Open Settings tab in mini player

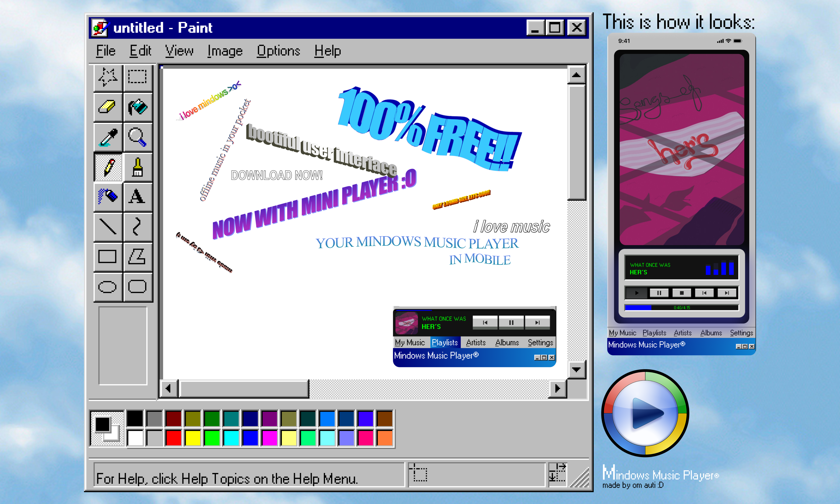pyautogui.click(x=541, y=343)
